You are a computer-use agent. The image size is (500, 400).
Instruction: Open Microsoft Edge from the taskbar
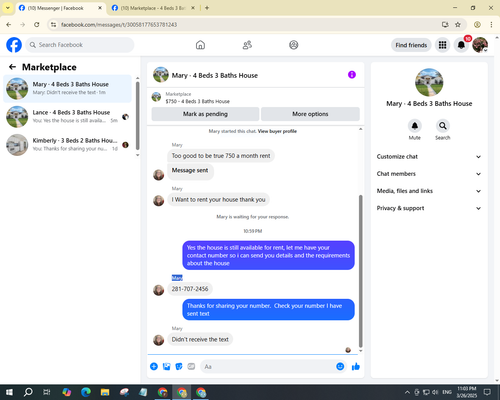(x=86, y=392)
